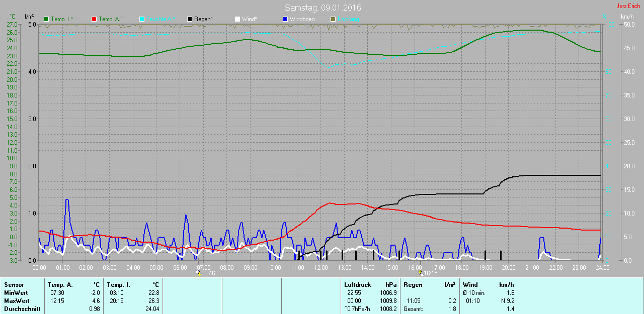Screen dimensions: 644x314
Task: Click the 'Durchschnitt' row label
Action: click(22, 309)
